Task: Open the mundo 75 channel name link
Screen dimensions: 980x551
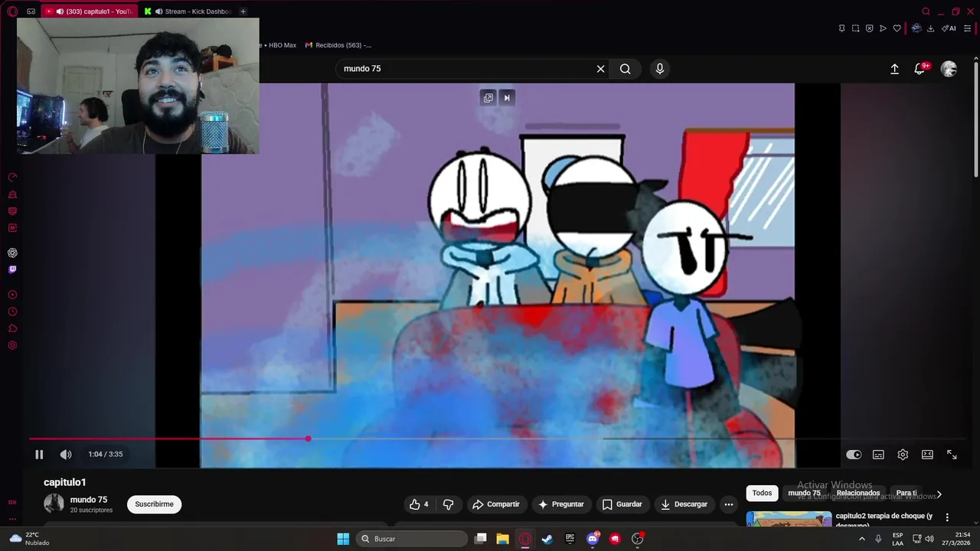Action: (88, 500)
